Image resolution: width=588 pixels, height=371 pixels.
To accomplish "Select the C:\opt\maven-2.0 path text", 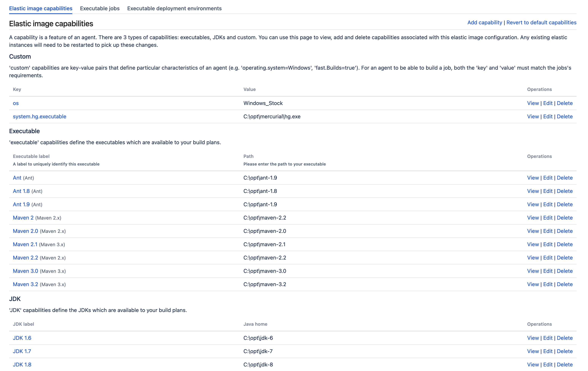I will (x=265, y=231).
